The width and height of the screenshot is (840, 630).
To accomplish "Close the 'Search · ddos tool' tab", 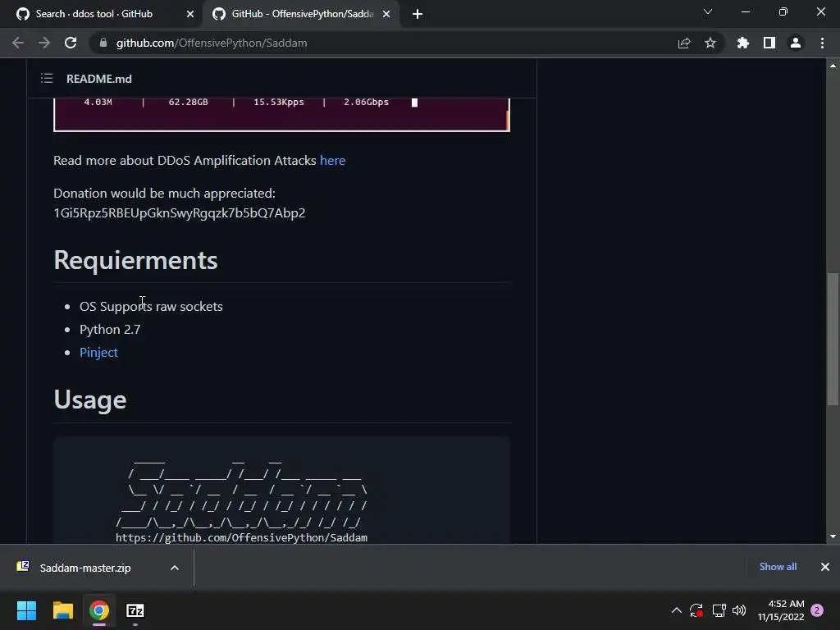I will (x=190, y=15).
